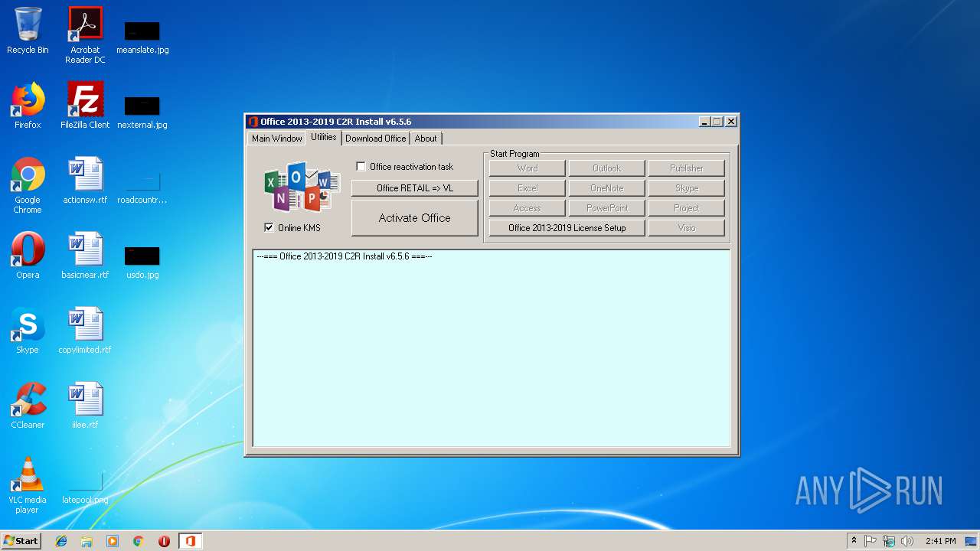Open Windows Explorer folder in taskbar
Image resolution: width=980 pixels, height=551 pixels.
pyautogui.click(x=87, y=541)
